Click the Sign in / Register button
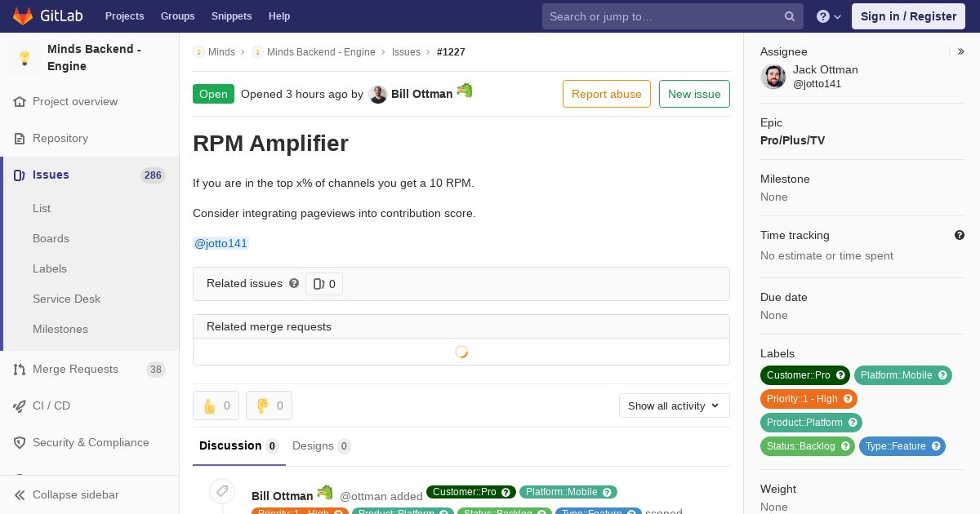The height and width of the screenshot is (514, 980). (908, 16)
